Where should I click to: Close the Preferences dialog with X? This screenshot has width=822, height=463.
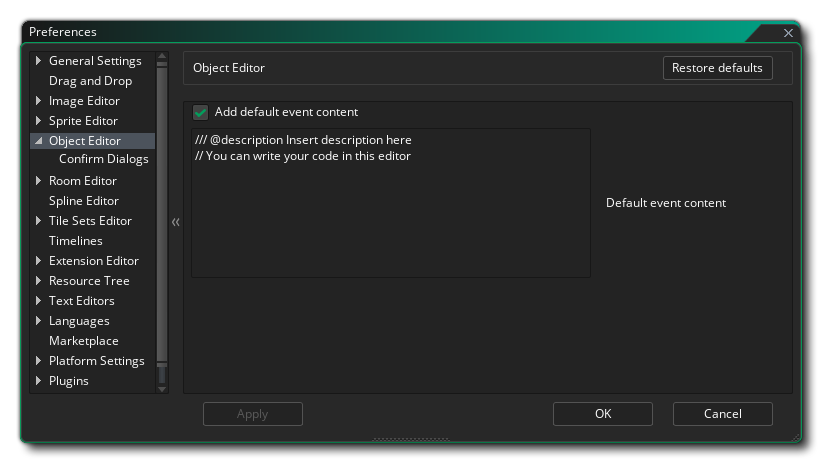(788, 33)
